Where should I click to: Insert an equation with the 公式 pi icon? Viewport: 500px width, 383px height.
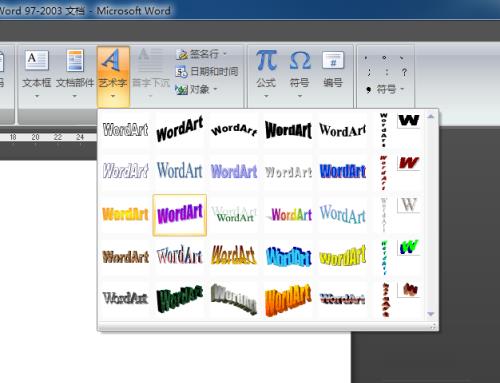click(266, 60)
